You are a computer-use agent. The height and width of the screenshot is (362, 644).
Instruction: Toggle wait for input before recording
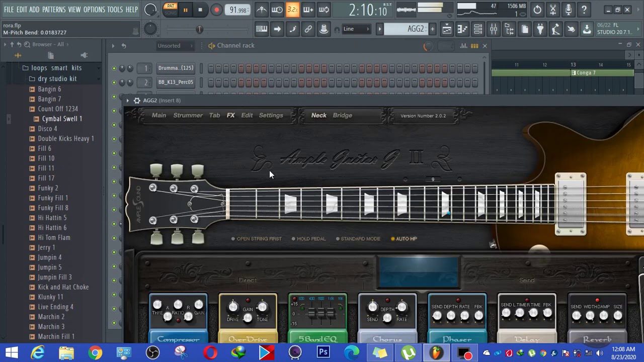[x=277, y=10]
